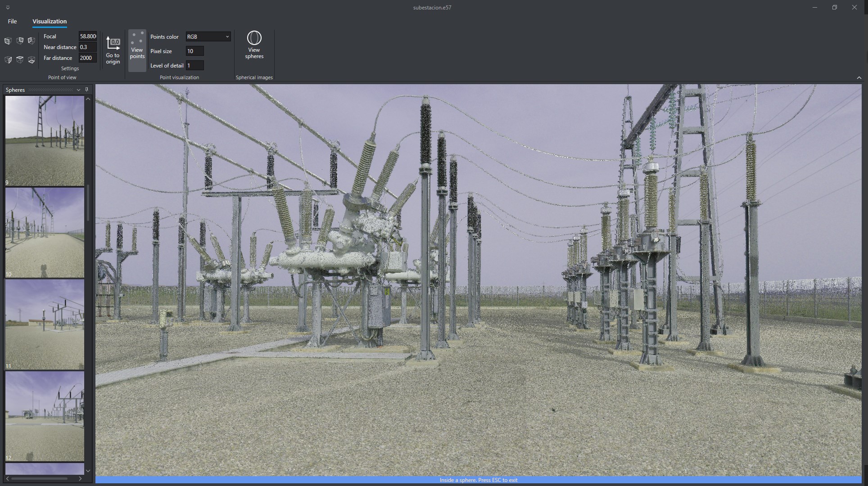The image size is (868, 486).
Task: Select middle cube view preset in bottom row
Action: (20, 60)
